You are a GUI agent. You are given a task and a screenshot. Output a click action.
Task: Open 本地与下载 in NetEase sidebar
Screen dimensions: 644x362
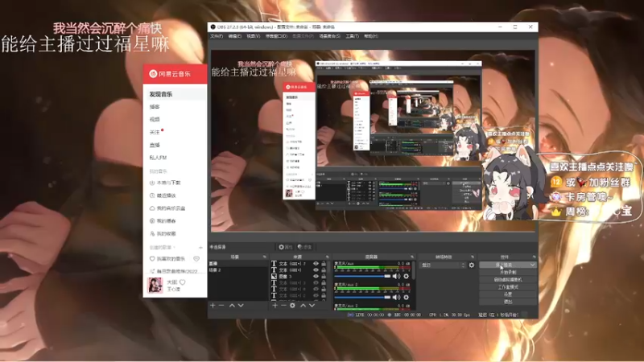pos(165,183)
